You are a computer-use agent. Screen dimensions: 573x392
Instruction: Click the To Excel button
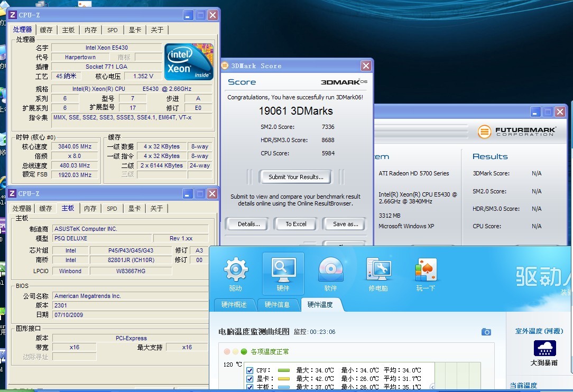pyautogui.click(x=295, y=224)
